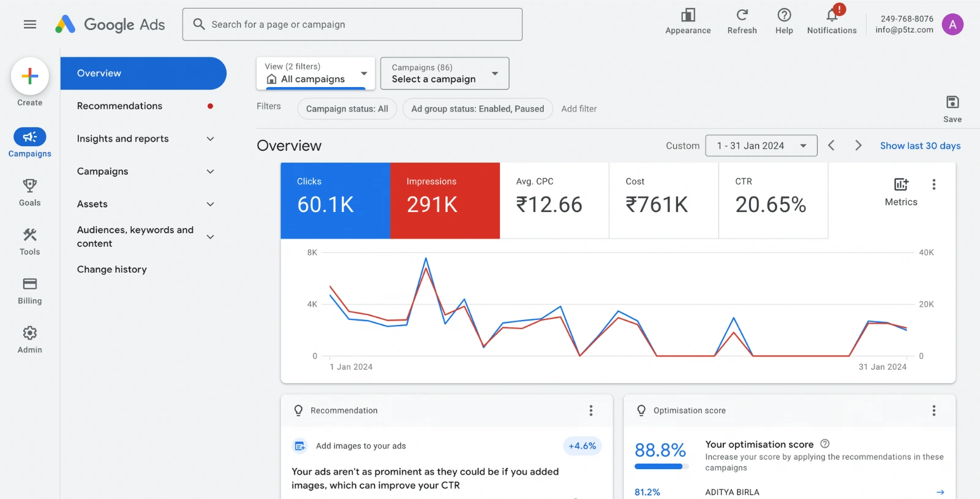Click Your optimisation score heading
Image resolution: width=980 pixels, height=499 pixels.
point(759,444)
